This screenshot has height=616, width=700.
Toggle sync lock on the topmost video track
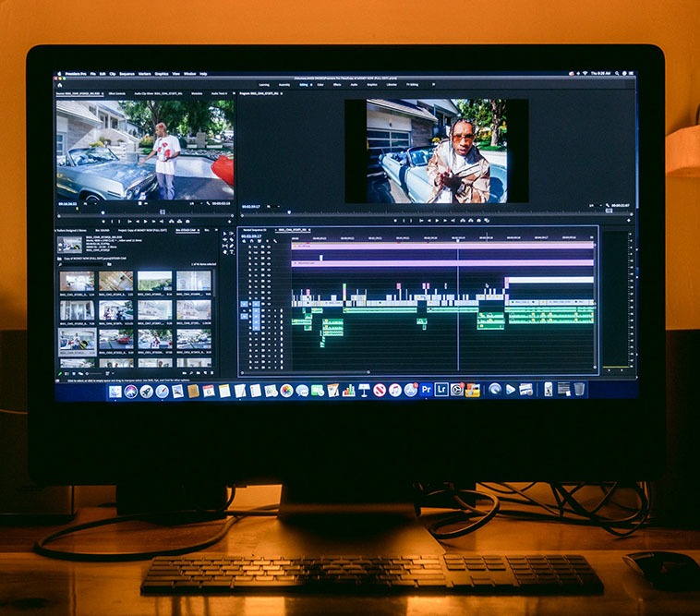262,247
